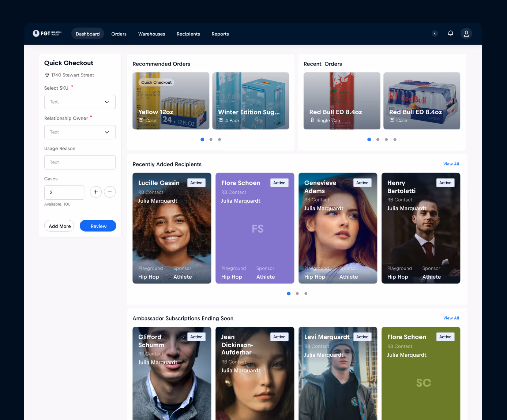Click the FGT logo in the navbar
This screenshot has width=507, height=420.
click(x=47, y=33)
